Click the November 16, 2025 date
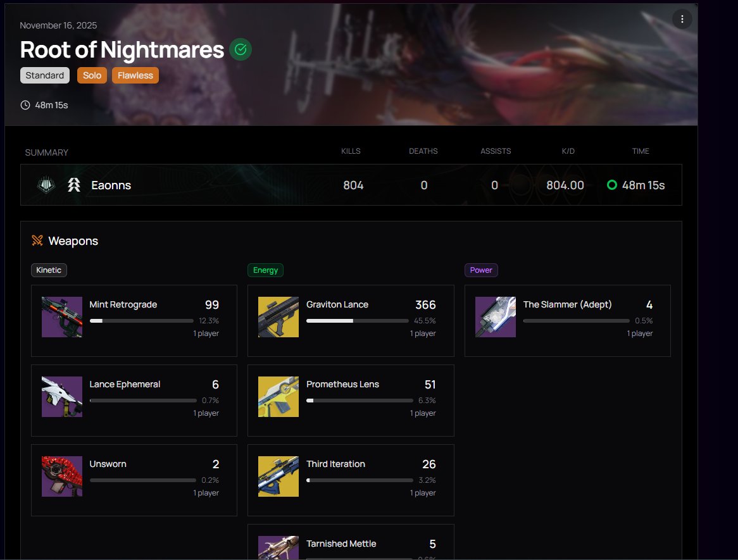This screenshot has width=738, height=560. 58,25
